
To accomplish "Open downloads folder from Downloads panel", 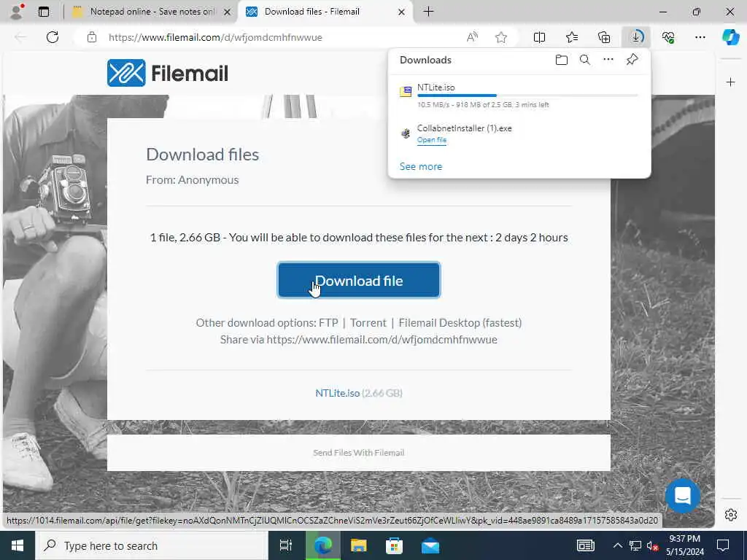I will tap(562, 60).
